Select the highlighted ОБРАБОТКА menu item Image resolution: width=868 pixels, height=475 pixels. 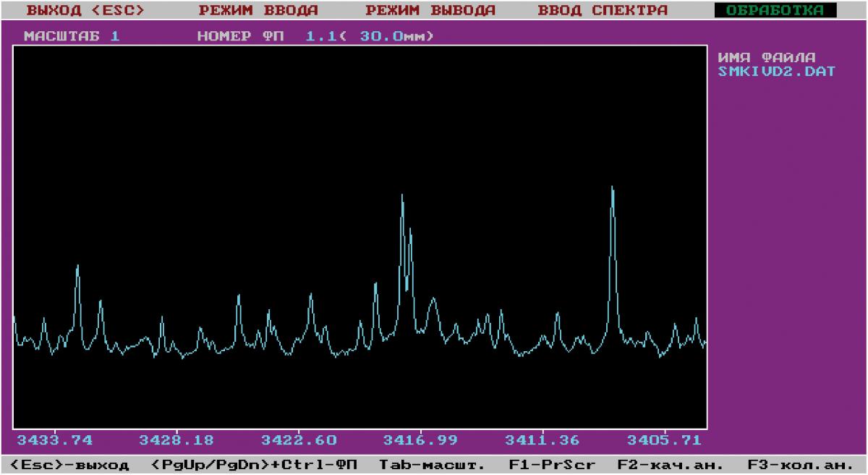pos(774,11)
